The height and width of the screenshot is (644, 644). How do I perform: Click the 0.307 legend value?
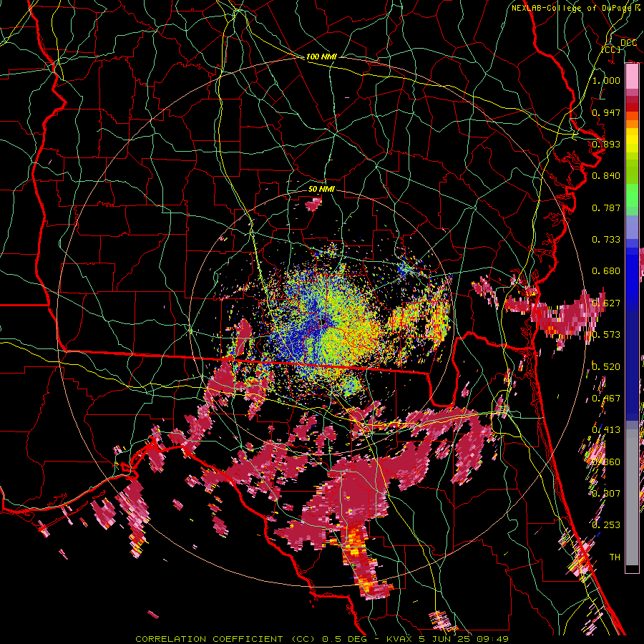click(x=606, y=494)
